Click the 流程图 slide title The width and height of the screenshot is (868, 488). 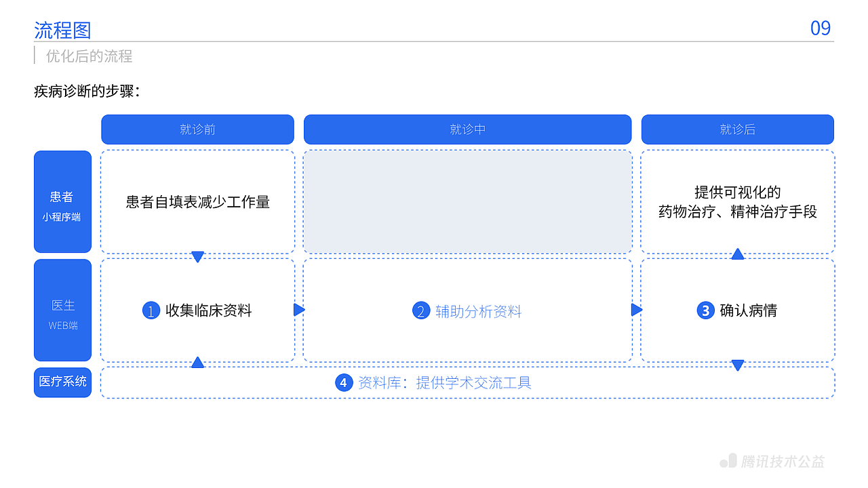tap(62, 30)
